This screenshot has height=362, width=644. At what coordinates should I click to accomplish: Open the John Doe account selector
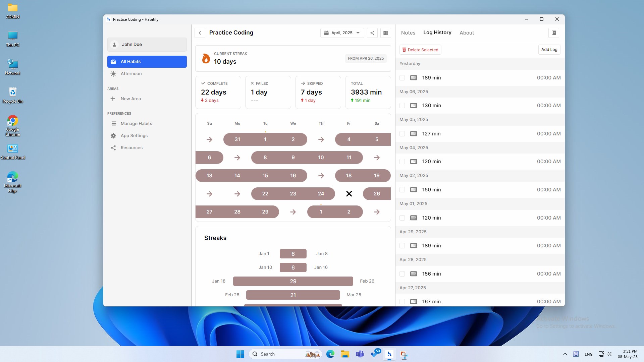tap(147, 45)
